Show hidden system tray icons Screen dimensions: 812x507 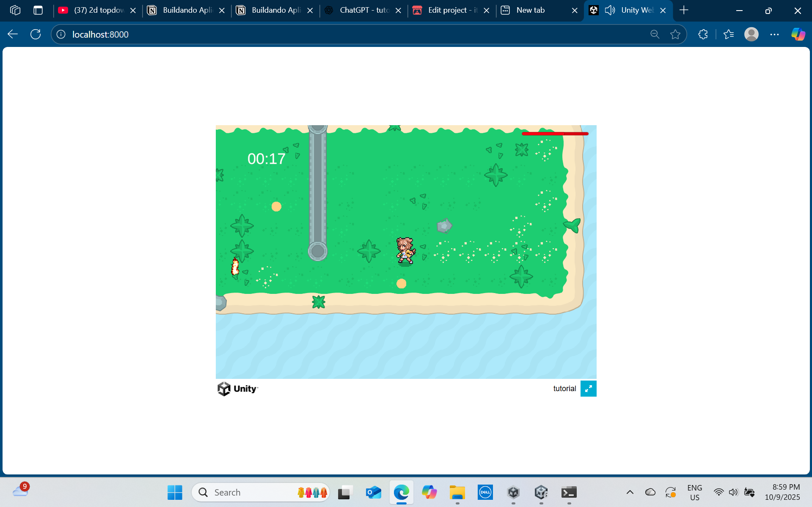630,492
